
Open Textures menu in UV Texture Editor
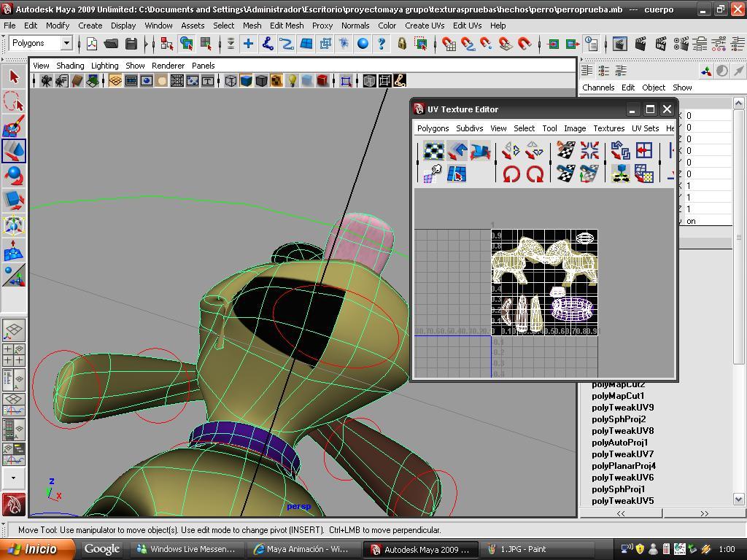coord(608,128)
